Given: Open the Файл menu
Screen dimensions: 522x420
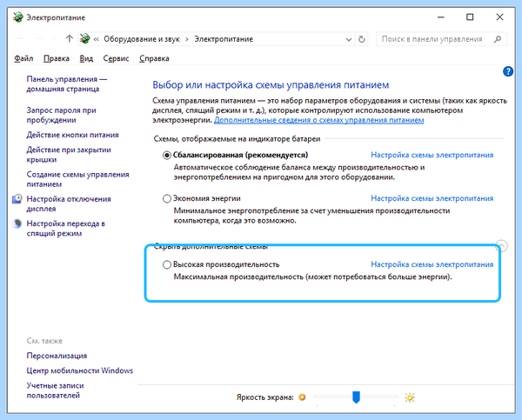Looking at the screenshot, I should click(23, 58).
